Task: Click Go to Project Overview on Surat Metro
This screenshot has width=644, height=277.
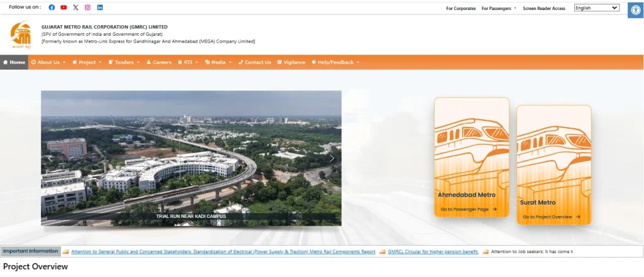Action: 551,217
